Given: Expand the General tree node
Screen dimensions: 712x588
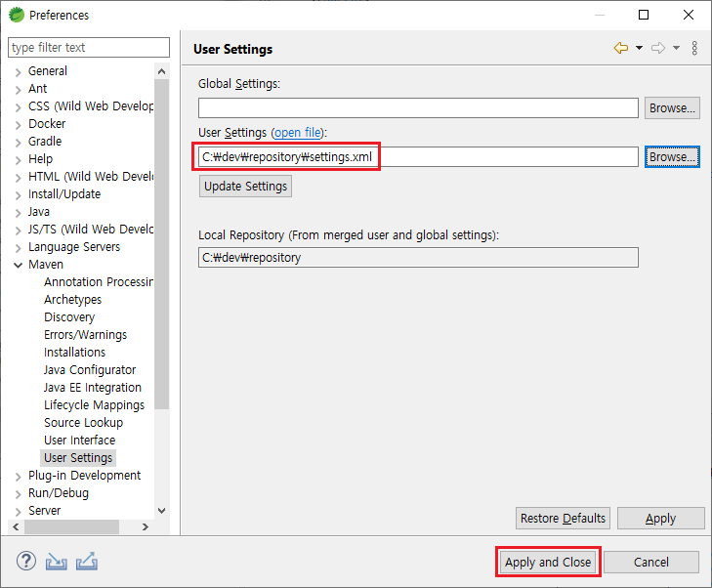Looking at the screenshot, I should point(19,71).
